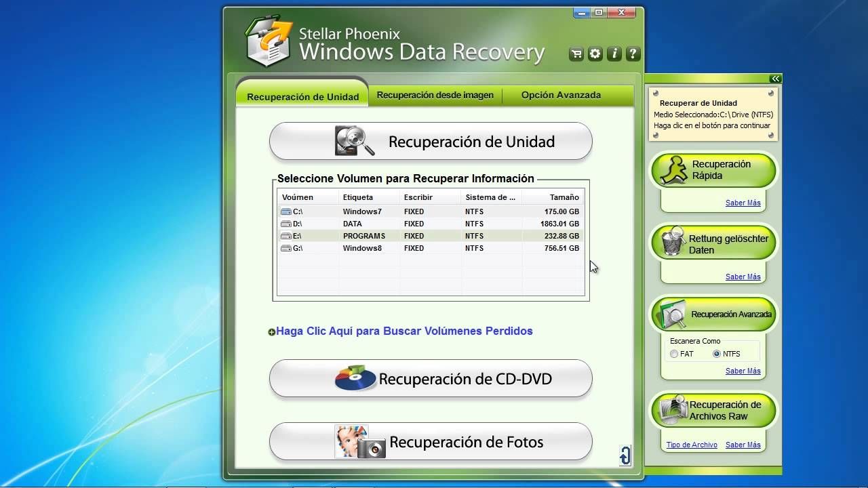The image size is (868, 488).
Task: Open the help question mark icon
Action: pyautogui.click(x=633, y=54)
